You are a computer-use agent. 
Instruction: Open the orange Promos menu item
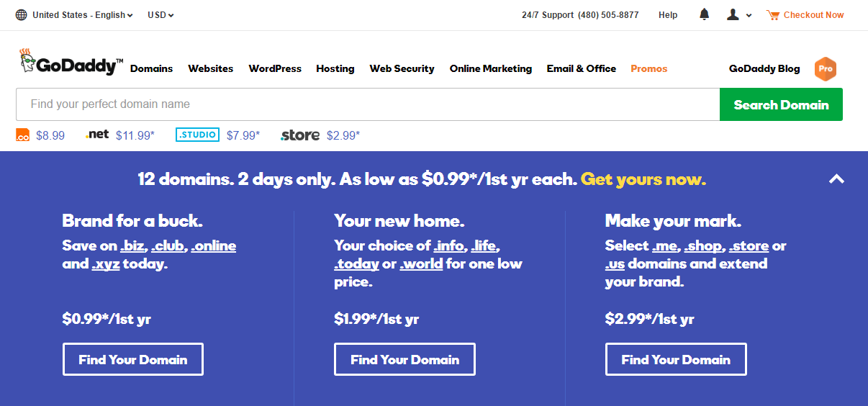[649, 68]
